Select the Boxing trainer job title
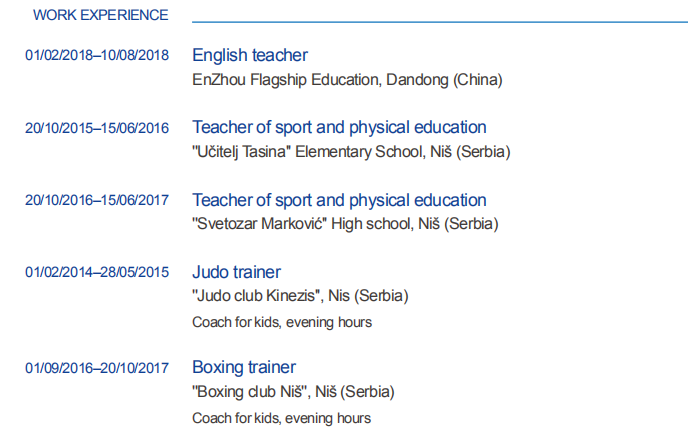This screenshot has height=435, width=688. coord(244,367)
